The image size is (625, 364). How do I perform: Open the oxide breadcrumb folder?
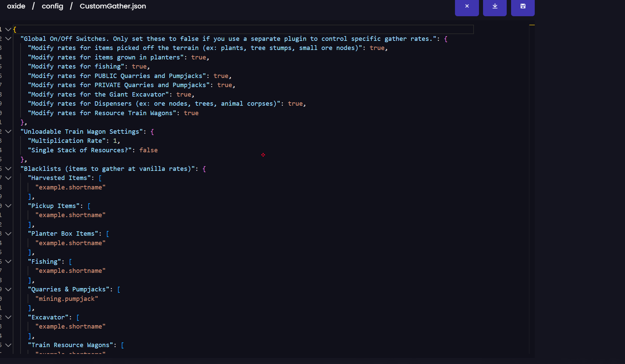tap(16, 6)
